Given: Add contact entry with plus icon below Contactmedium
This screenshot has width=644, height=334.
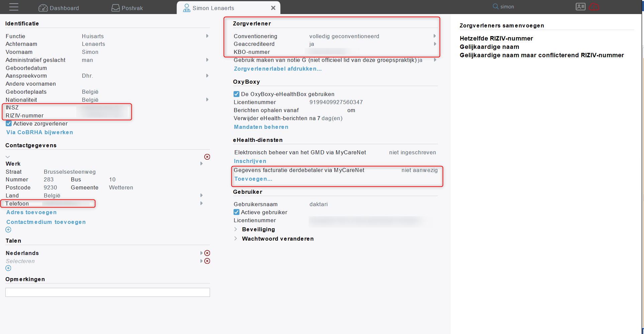Looking at the screenshot, I should coord(8,230).
